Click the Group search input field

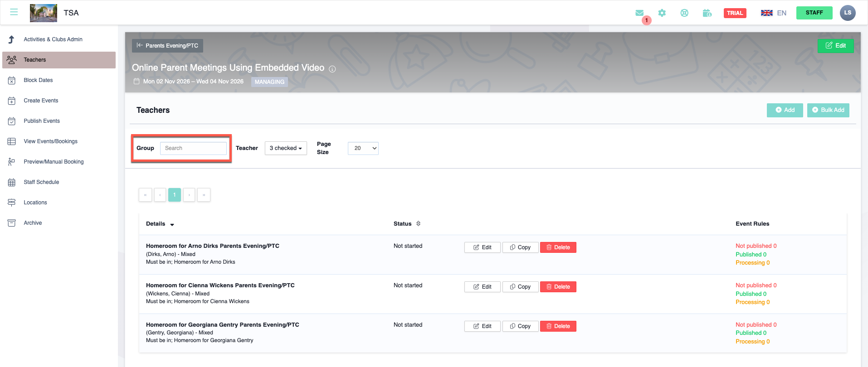193,148
